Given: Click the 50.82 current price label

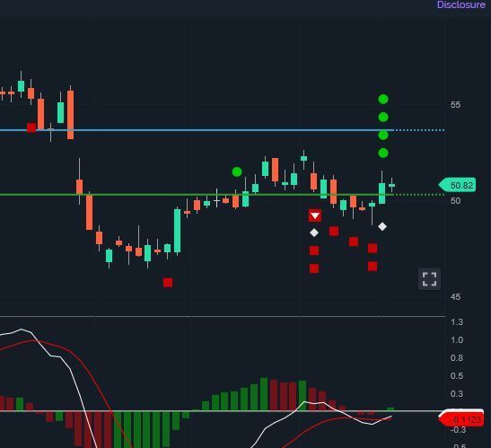Looking at the screenshot, I should (x=458, y=185).
